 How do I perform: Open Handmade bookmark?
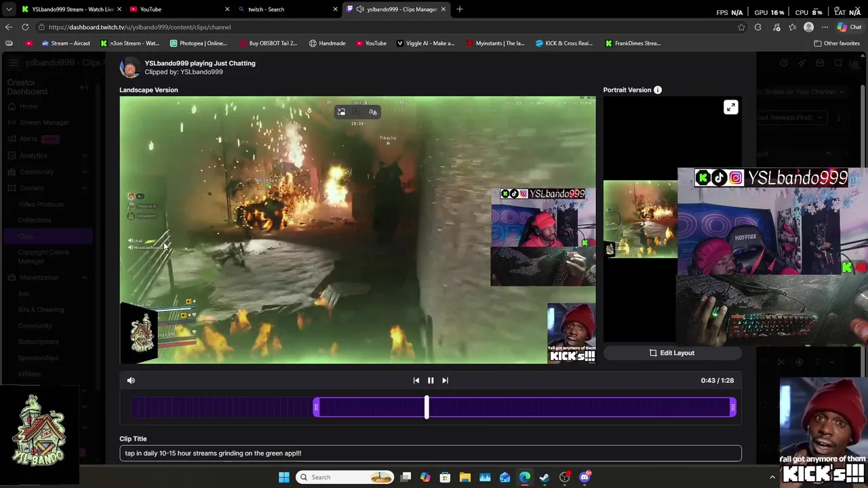point(327,43)
